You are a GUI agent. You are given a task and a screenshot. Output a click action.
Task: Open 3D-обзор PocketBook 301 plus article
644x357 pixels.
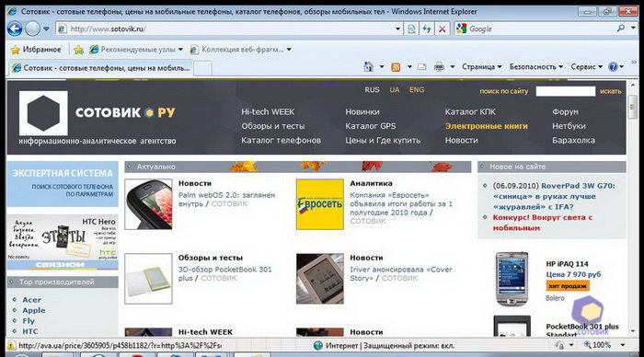tap(224, 274)
